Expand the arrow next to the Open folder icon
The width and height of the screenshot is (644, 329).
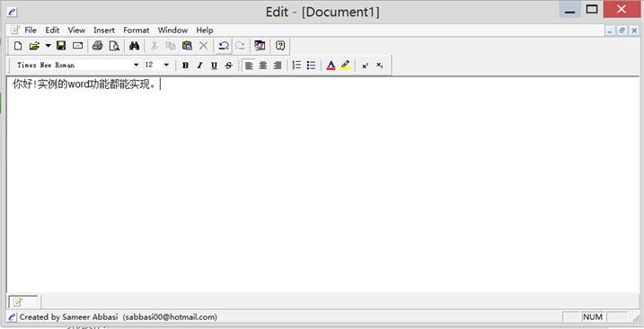pos(49,46)
